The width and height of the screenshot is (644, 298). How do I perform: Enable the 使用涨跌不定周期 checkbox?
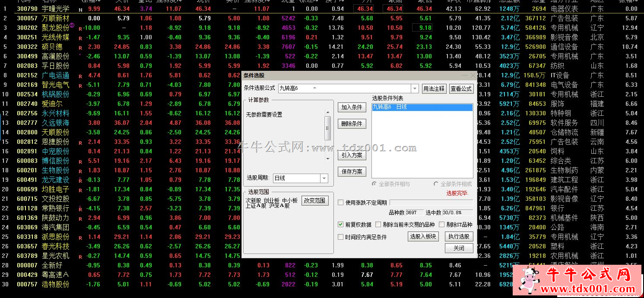(341, 203)
